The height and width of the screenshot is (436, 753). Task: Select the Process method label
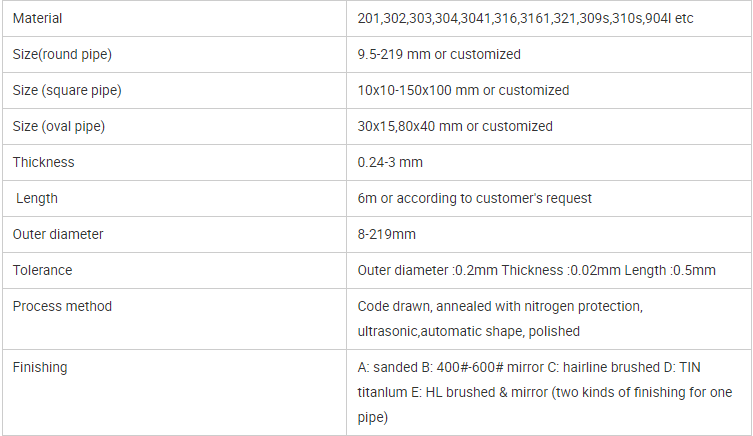[x=62, y=306]
